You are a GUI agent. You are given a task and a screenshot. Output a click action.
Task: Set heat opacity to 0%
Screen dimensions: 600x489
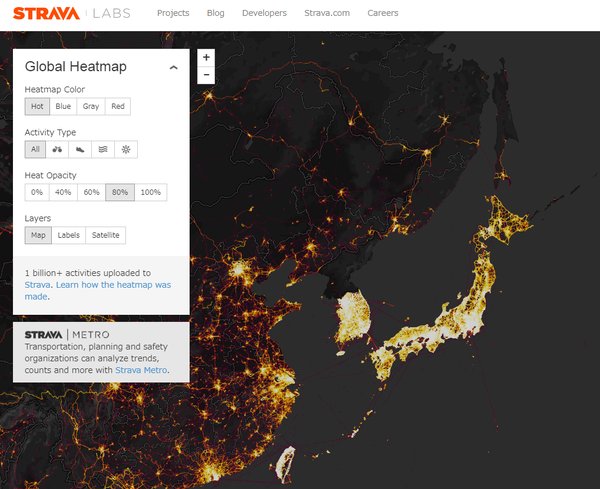37,192
